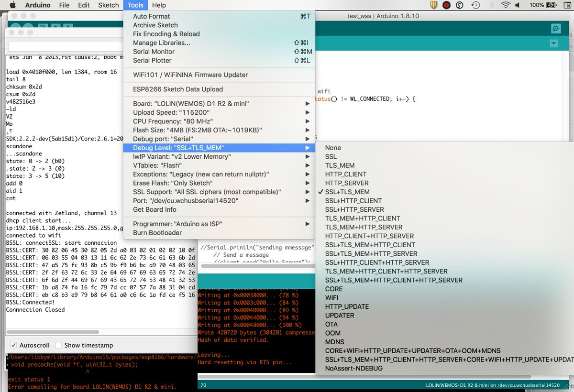Choose Fix Encoding & Reload
This screenshot has width=574, height=392.
click(x=219, y=34)
